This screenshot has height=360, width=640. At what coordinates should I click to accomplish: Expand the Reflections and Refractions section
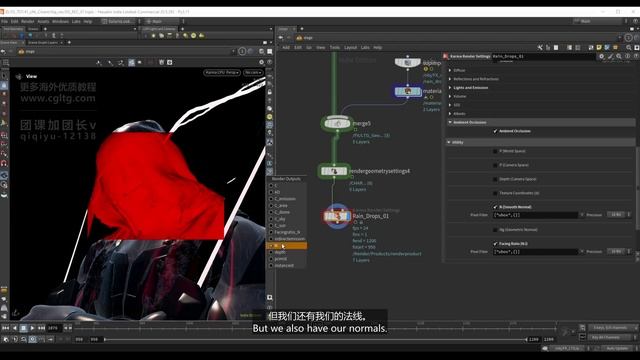pyautogui.click(x=450, y=79)
